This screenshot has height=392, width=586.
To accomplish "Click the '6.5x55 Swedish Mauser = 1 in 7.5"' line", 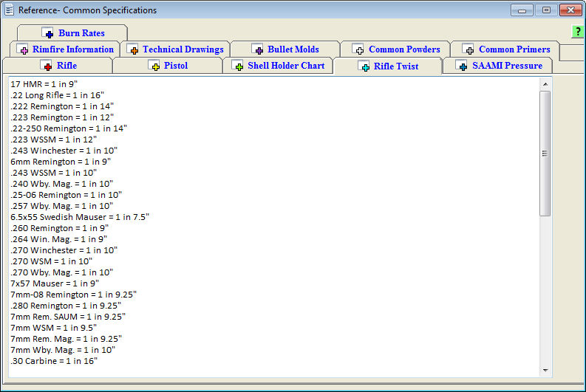I will pos(80,217).
